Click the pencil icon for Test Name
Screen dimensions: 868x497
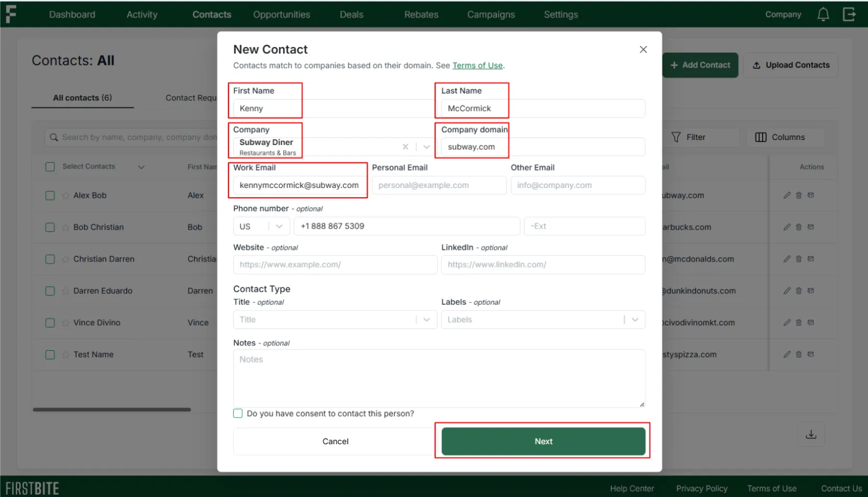click(x=787, y=354)
